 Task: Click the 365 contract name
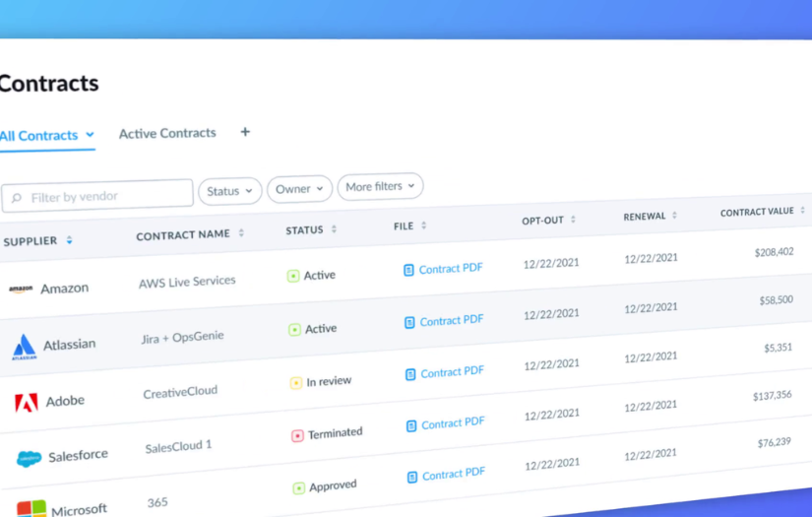(157, 502)
